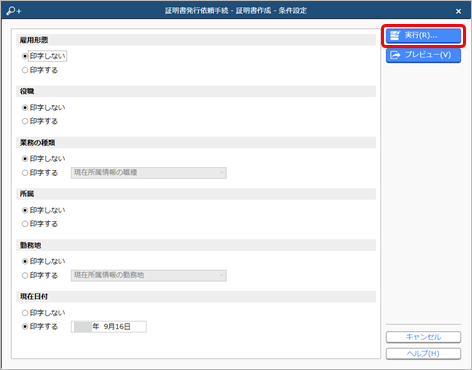
Task: Select 印字しない under 役職
Action: [x=44, y=107]
